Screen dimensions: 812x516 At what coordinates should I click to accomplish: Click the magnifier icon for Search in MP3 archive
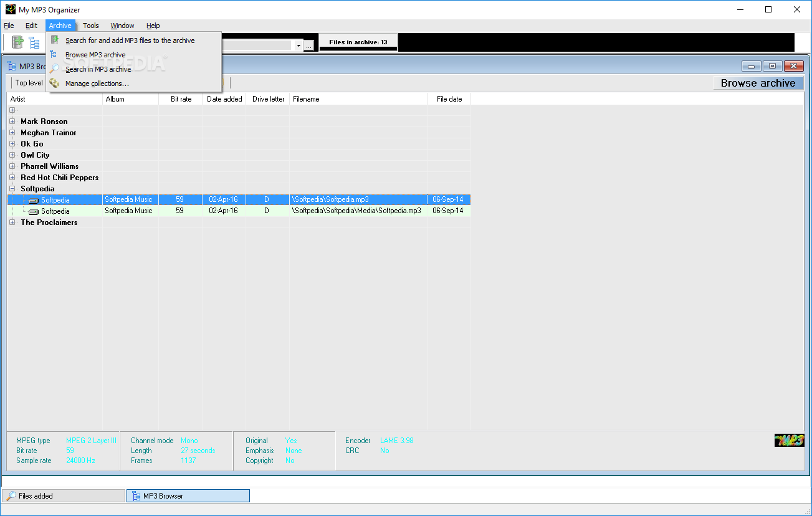tap(55, 69)
